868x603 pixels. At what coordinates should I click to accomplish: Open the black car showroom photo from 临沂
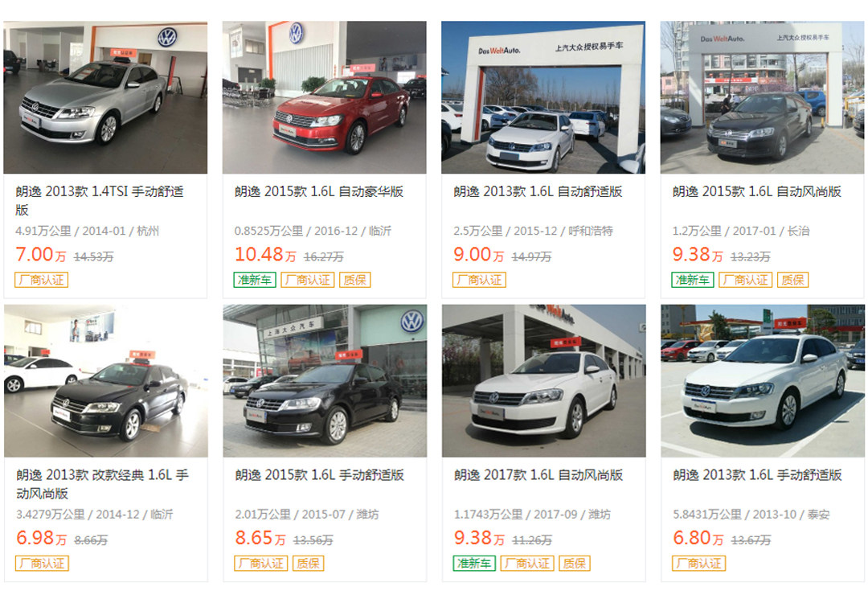(x=106, y=381)
